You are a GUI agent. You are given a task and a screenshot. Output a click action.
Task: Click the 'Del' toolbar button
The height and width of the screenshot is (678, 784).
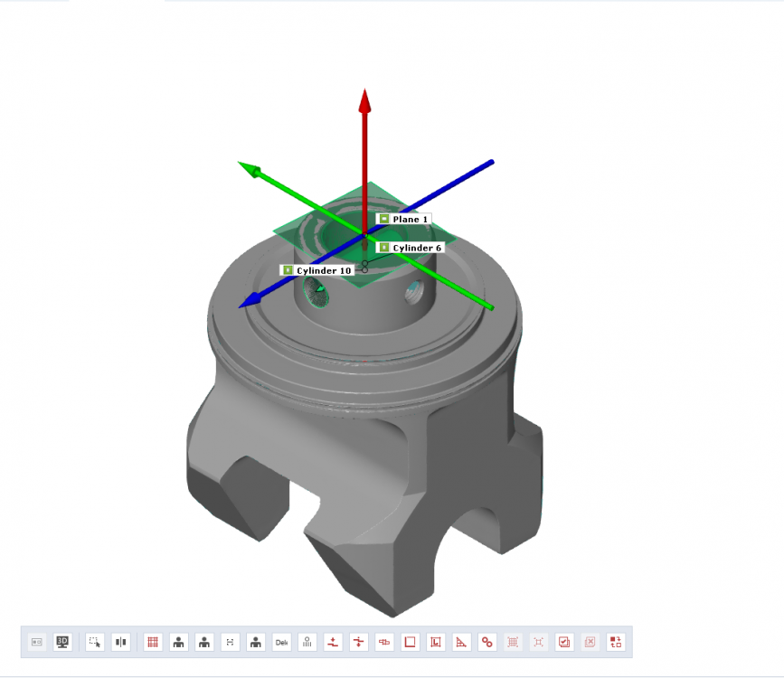(x=282, y=642)
